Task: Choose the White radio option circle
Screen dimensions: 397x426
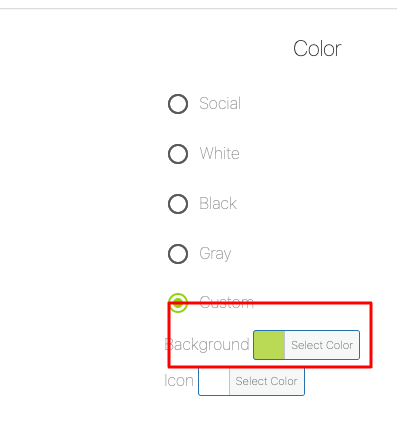Action: pos(178,154)
